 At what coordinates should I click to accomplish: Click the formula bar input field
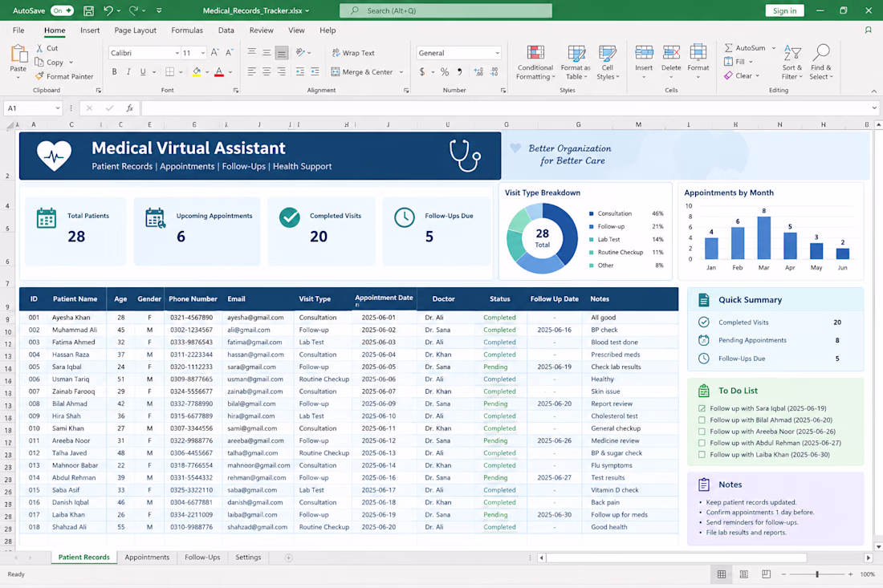[505, 108]
